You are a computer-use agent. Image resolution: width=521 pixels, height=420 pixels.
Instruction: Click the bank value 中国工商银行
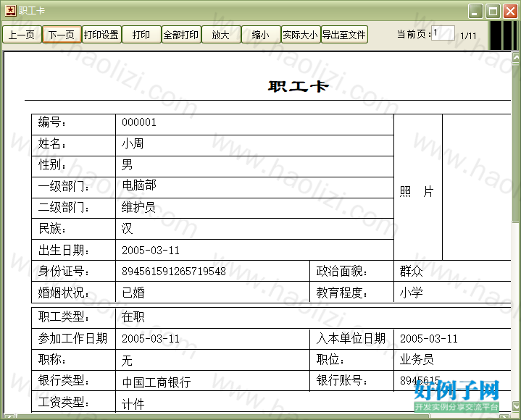click(157, 382)
